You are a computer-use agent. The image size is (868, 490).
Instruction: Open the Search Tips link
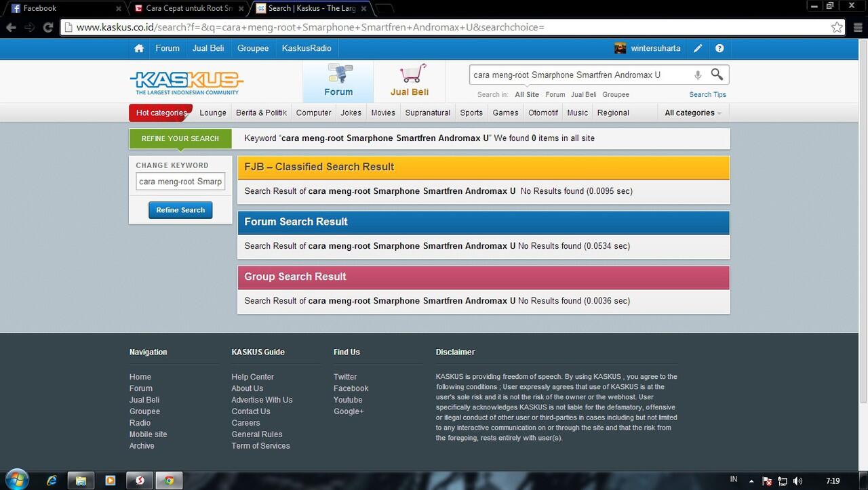[707, 95]
